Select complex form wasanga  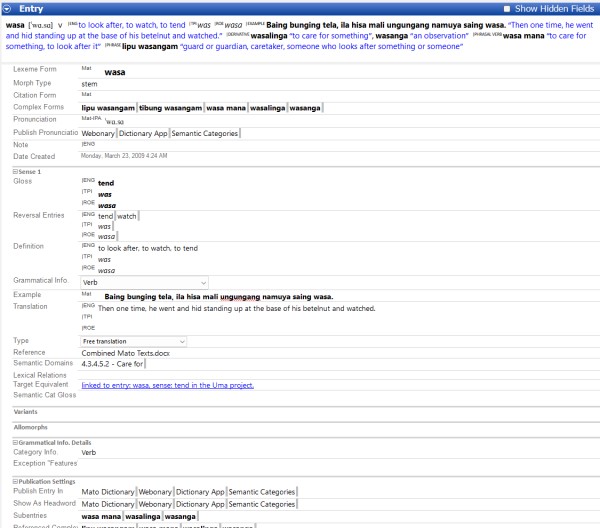(305, 108)
